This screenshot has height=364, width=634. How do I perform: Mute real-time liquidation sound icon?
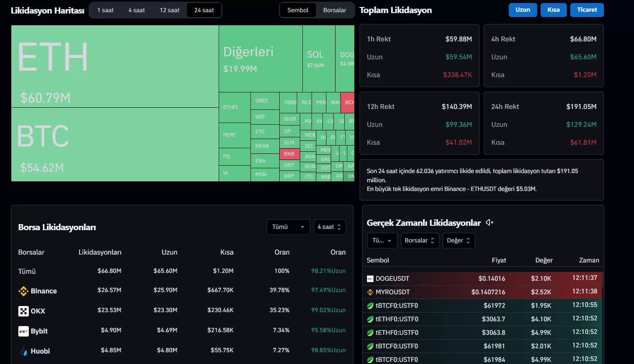pyautogui.click(x=490, y=223)
